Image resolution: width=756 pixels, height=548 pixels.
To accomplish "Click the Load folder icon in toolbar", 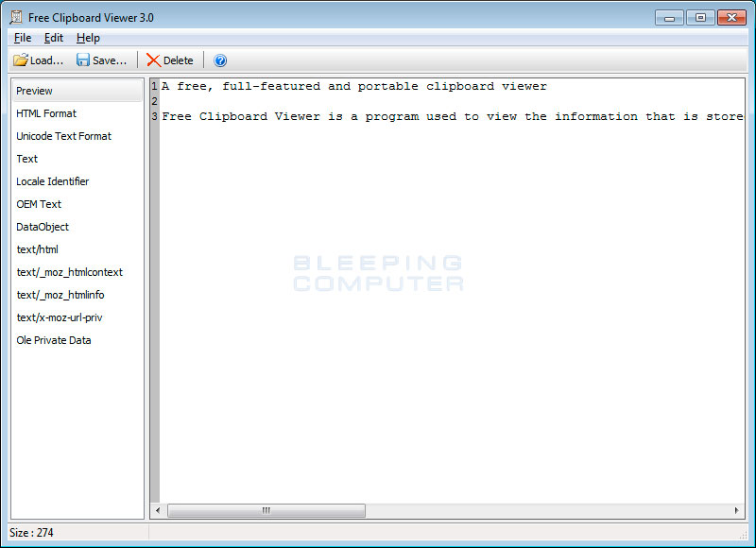I will coord(20,60).
